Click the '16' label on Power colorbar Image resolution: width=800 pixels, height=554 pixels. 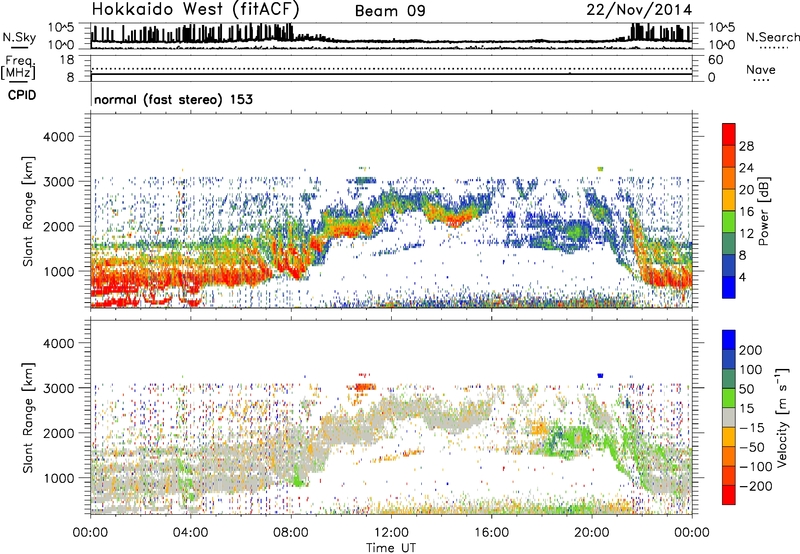pos(746,212)
